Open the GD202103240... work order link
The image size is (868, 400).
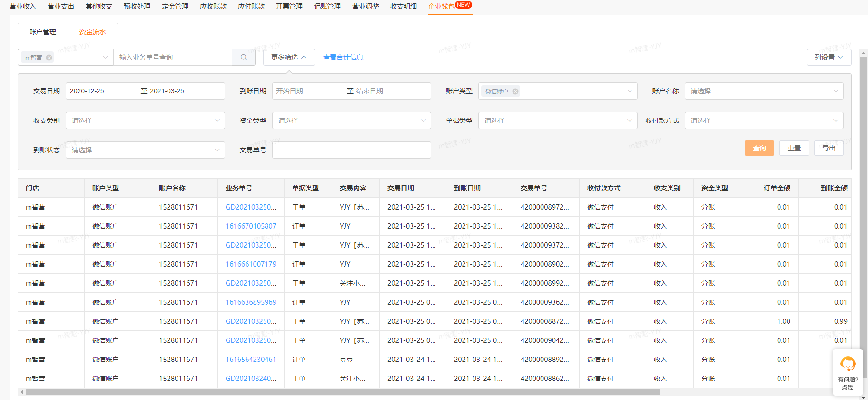(x=251, y=379)
